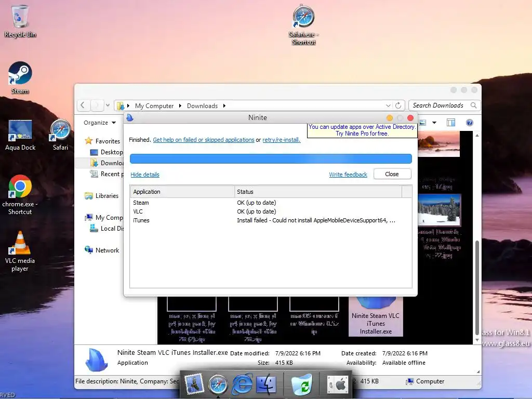Click the change view icon in Explorer toolbar
Viewport: 532px width, 399px height.
pyautogui.click(x=422, y=123)
